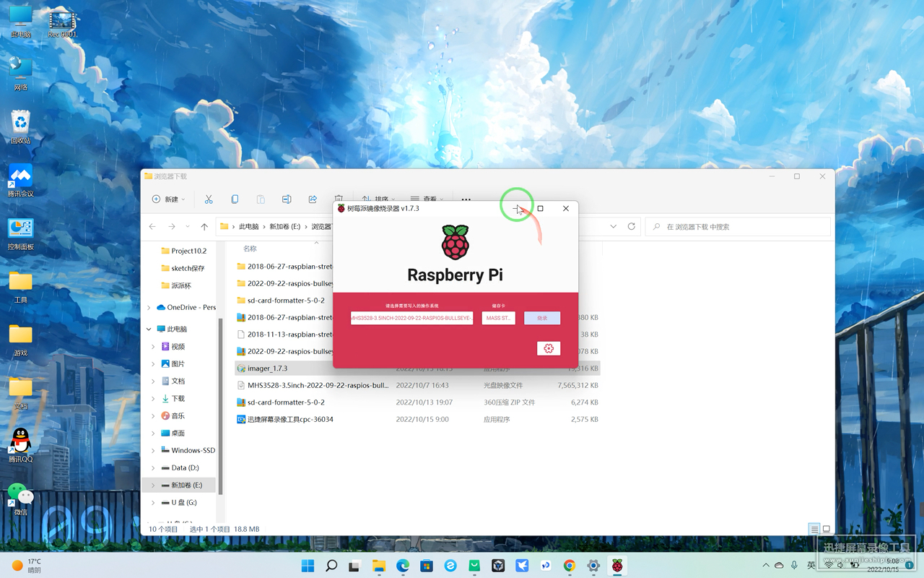
Task: Expand the 下载 tree node
Action: click(x=154, y=399)
